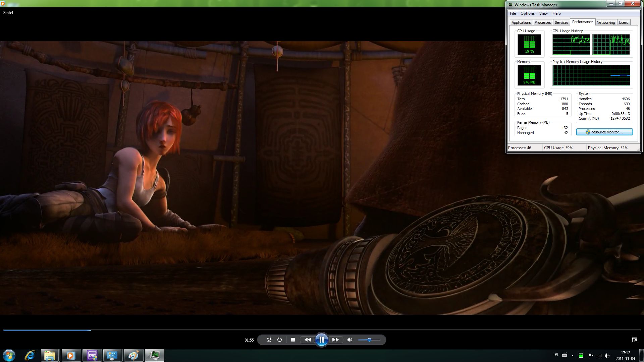The width and height of the screenshot is (644, 362).
Task: Switch to the Networking tab
Action: click(606, 22)
